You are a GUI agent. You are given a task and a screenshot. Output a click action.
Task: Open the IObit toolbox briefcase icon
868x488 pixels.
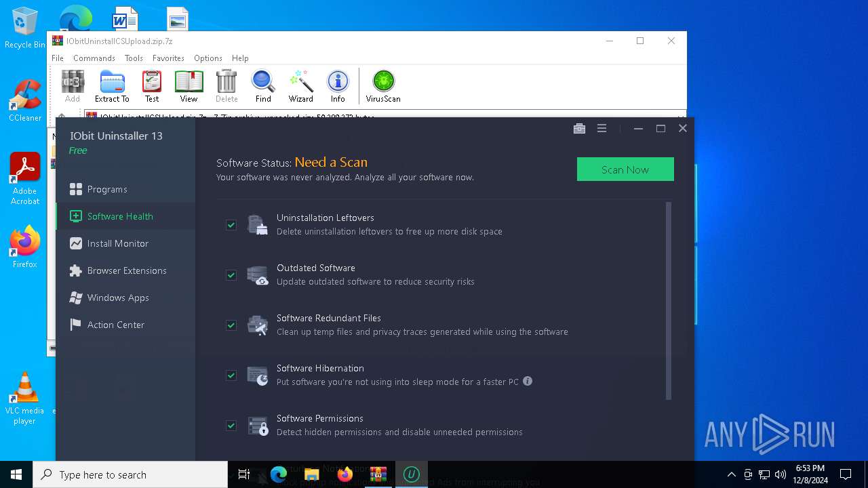click(579, 129)
